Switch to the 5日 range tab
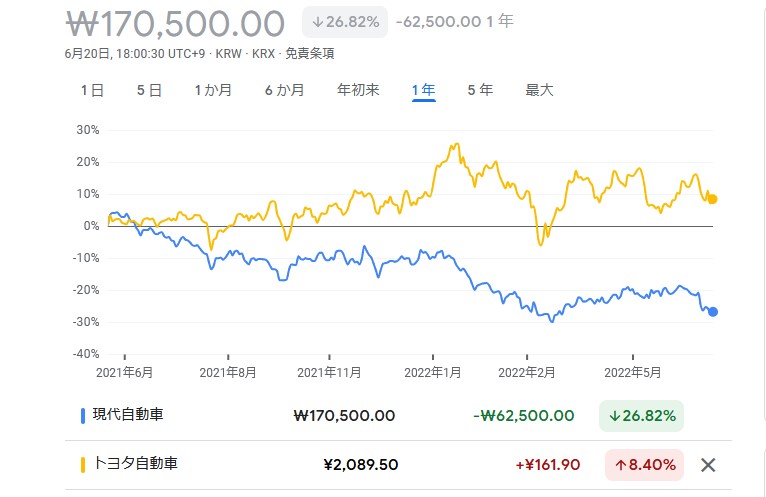This screenshot has height=497, width=766. click(149, 90)
